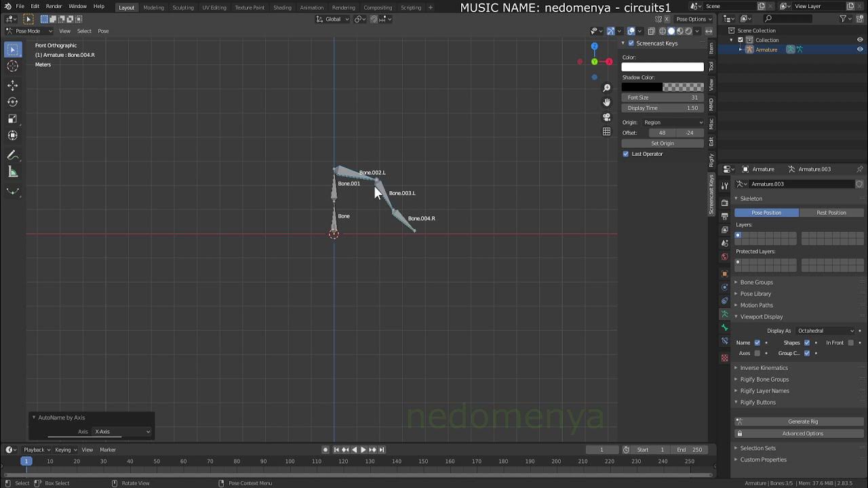Click Advanced Options button
The image size is (868, 488).
pyautogui.click(x=803, y=434)
